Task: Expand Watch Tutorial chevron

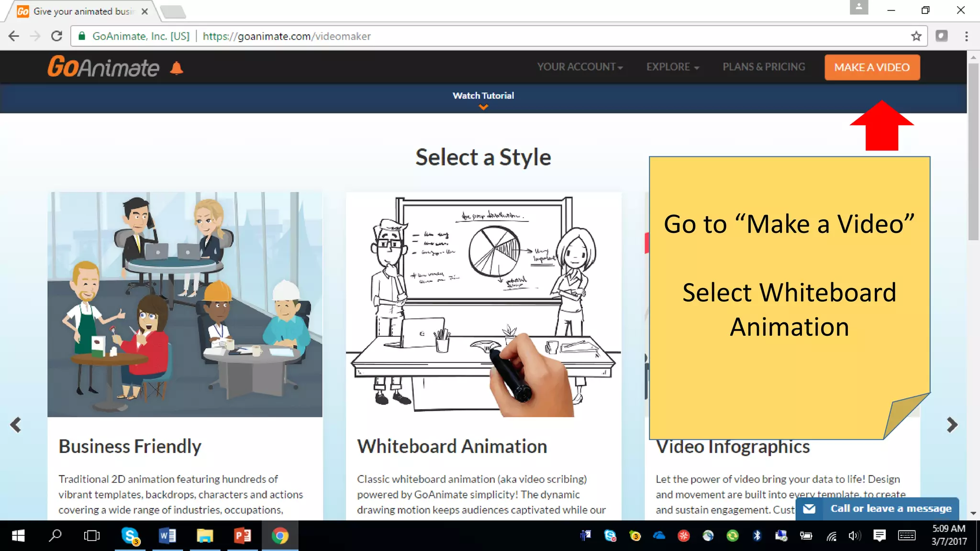Action: [x=483, y=107]
